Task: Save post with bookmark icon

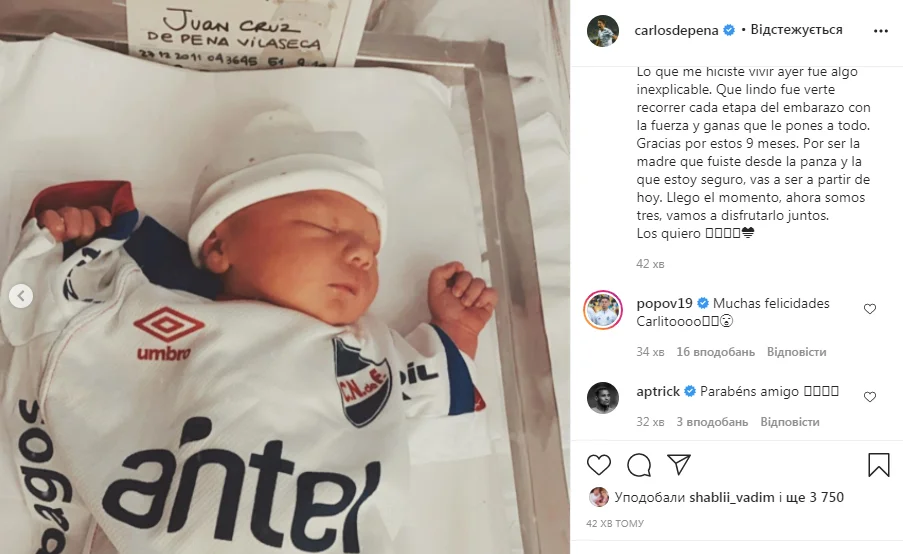Action: [879, 465]
